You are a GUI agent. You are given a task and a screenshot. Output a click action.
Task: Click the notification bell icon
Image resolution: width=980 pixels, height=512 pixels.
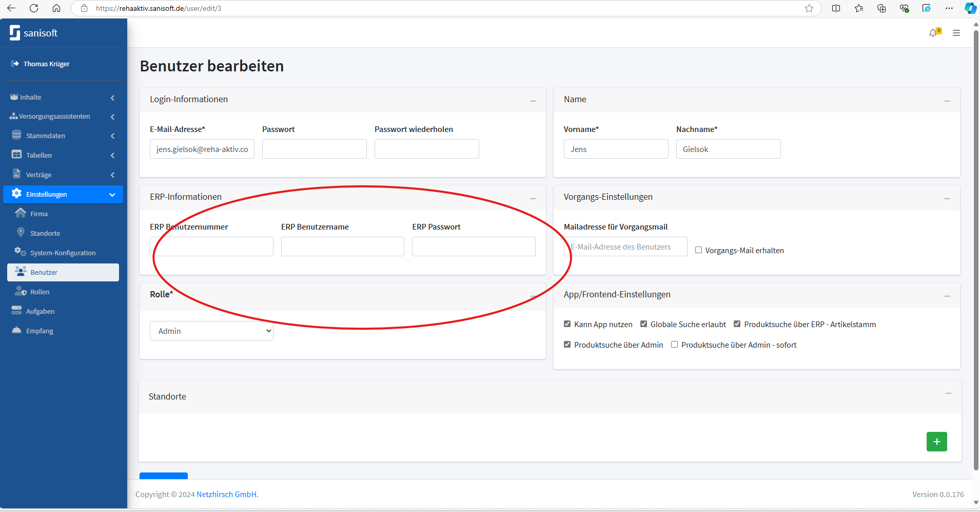(x=933, y=33)
